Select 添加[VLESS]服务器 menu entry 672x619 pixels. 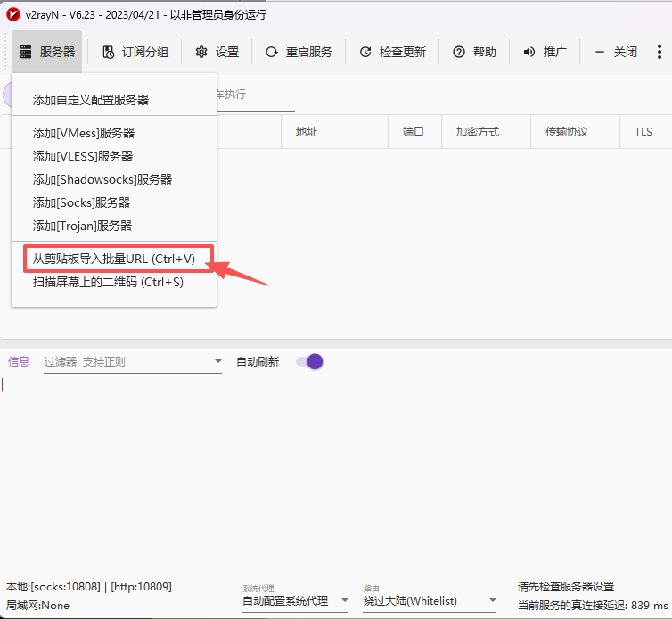click(x=114, y=156)
